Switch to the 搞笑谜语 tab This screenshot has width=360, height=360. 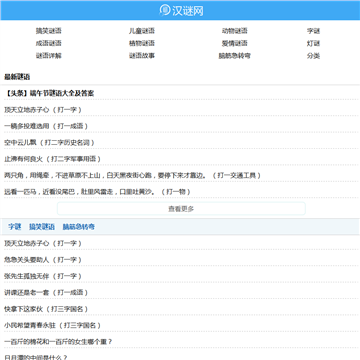point(42,227)
